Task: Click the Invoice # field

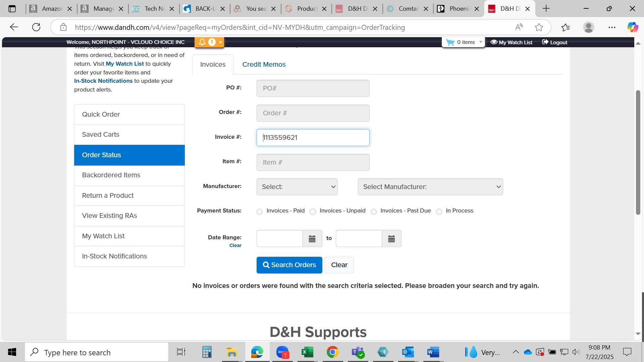Action: coord(313,137)
